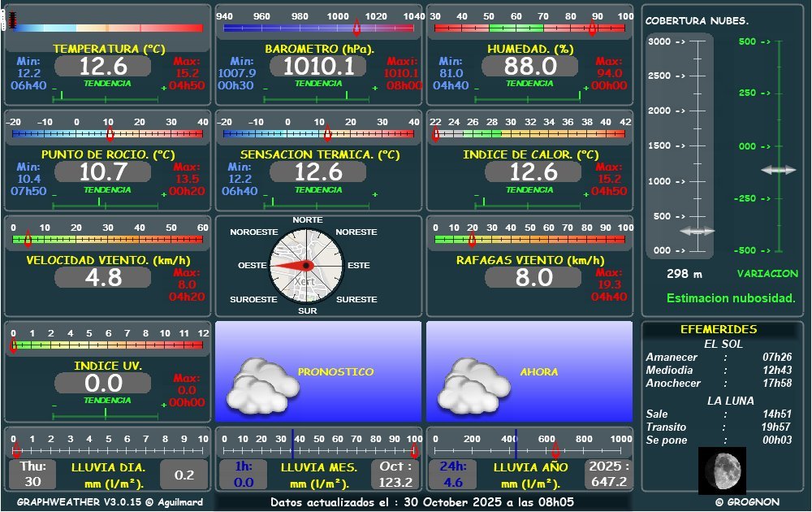The image size is (812, 512).
Task: Click the cloud base height slider handle
Action: (697, 232)
